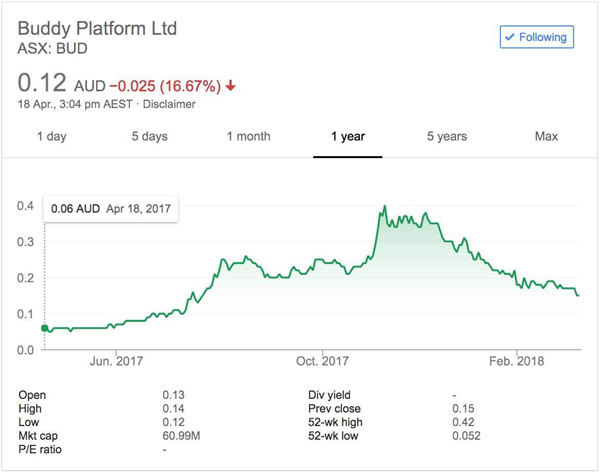Click the 0.2 y-axis label

(25, 278)
